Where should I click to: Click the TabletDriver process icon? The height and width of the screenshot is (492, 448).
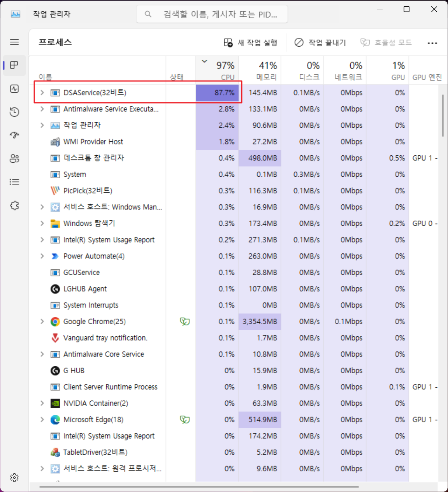(x=55, y=452)
